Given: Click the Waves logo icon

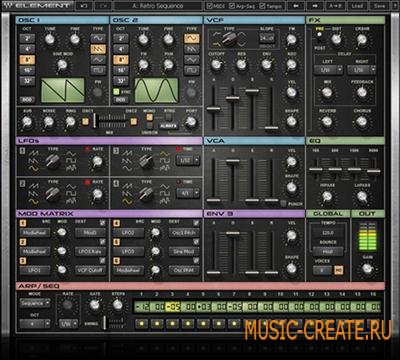Looking at the screenshot, I should [9, 6].
